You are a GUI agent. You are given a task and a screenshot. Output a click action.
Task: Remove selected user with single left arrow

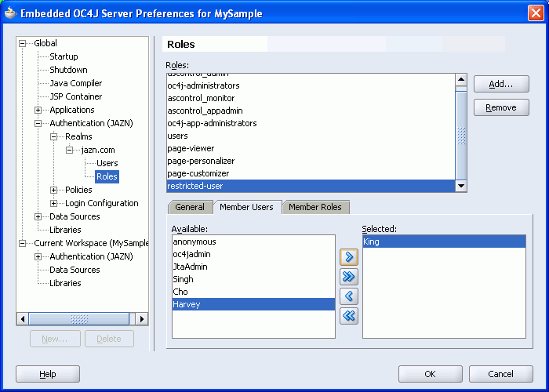point(349,296)
